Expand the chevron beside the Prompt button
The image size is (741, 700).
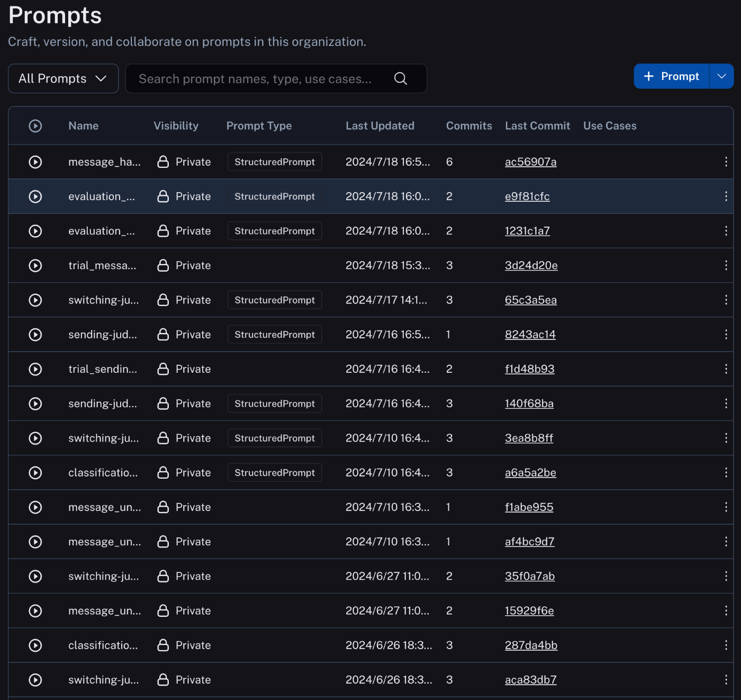click(x=721, y=76)
